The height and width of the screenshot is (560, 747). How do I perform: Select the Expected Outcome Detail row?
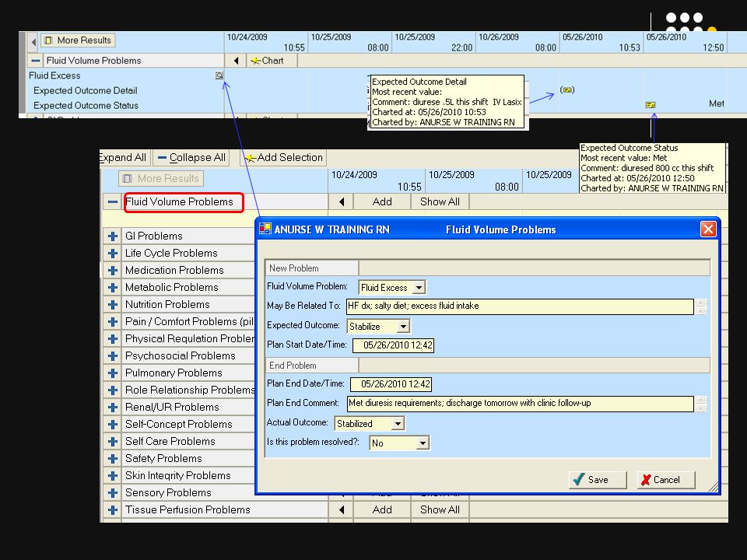tap(126, 90)
